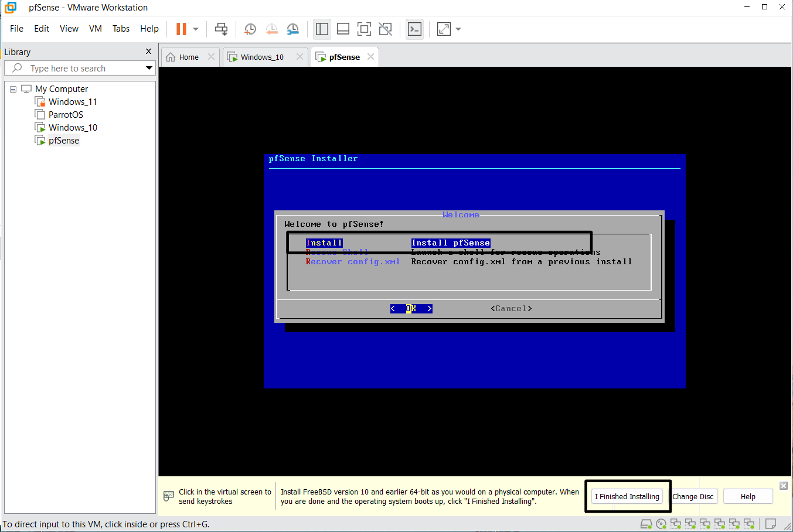Open the File menu
793x532 pixels.
pos(16,29)
